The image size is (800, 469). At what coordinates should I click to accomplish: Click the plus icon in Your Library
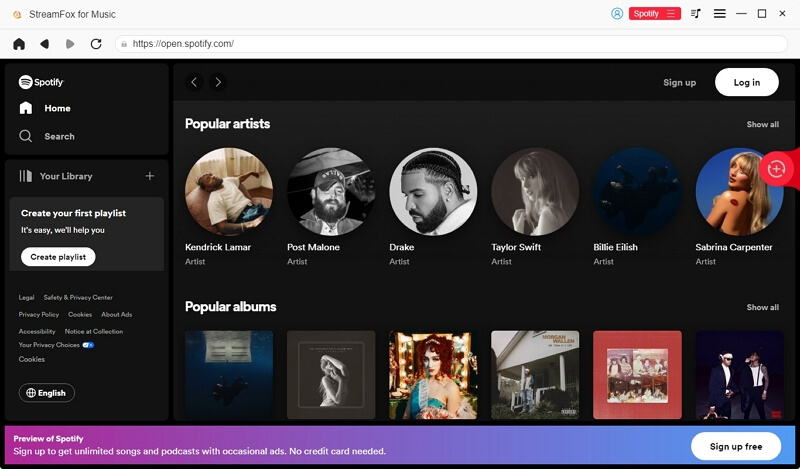click(x=150, y=176)
